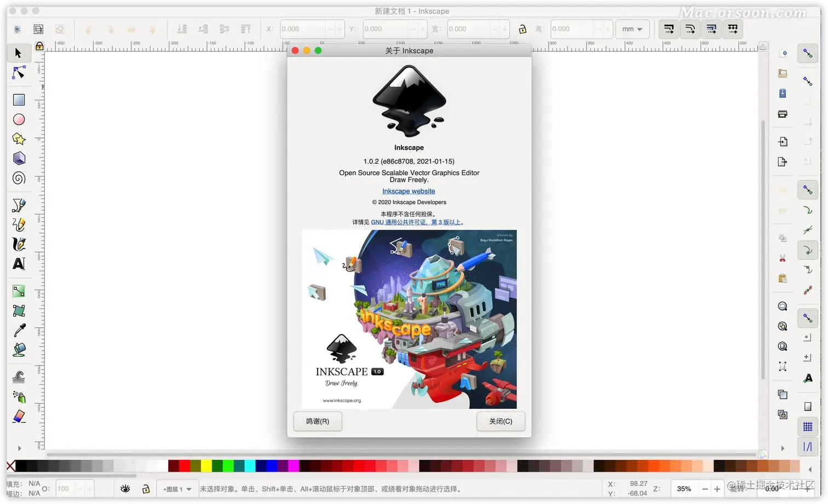Toggle snap to page border
This screenshot has width=828, height=504.
tap(808, 406)
